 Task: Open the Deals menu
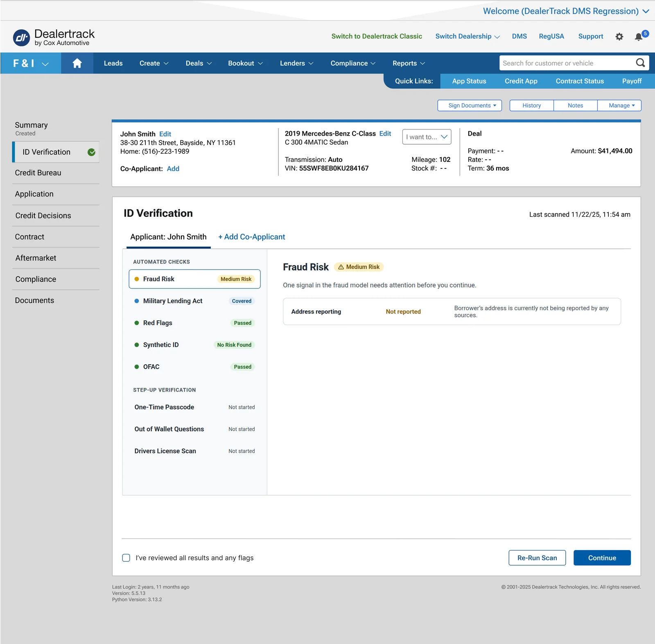coord(199,63)
